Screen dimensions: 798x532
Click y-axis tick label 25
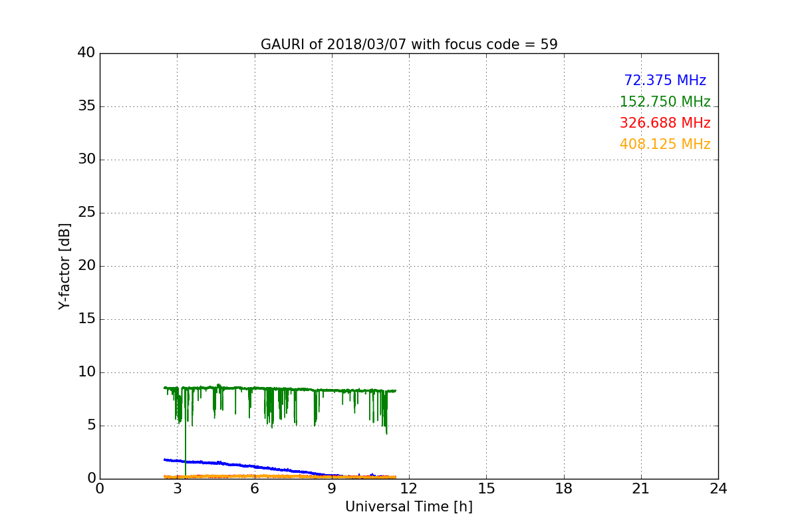pyautogui.click(x=86, y=213)
